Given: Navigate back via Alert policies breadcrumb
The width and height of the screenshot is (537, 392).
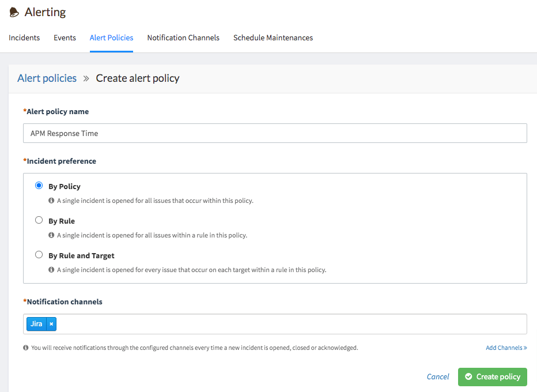Looking at the screenshot, I should [x=47, y=78].
